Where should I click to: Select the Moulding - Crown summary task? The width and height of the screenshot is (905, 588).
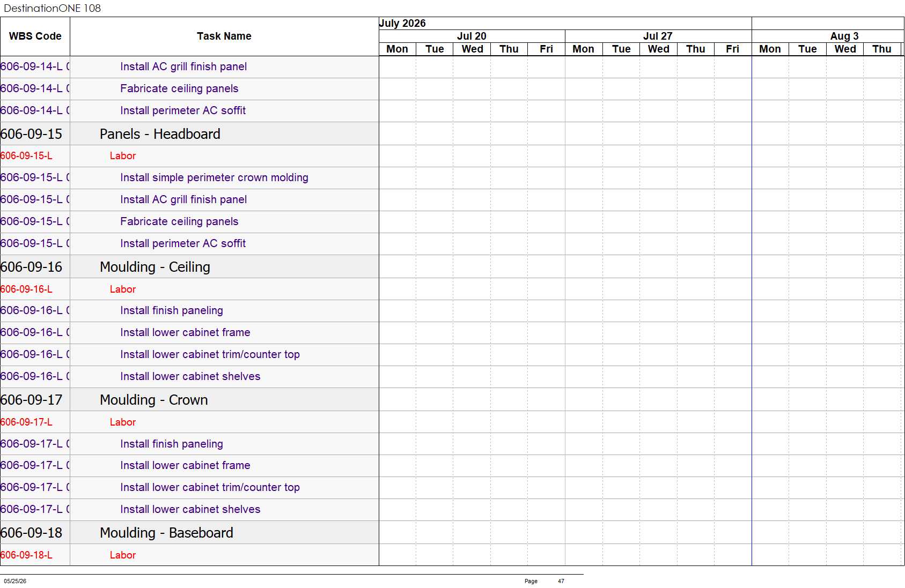pos(154,400)
